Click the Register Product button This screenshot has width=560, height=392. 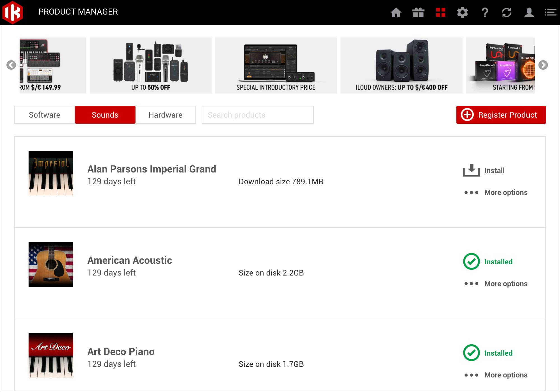501,115
